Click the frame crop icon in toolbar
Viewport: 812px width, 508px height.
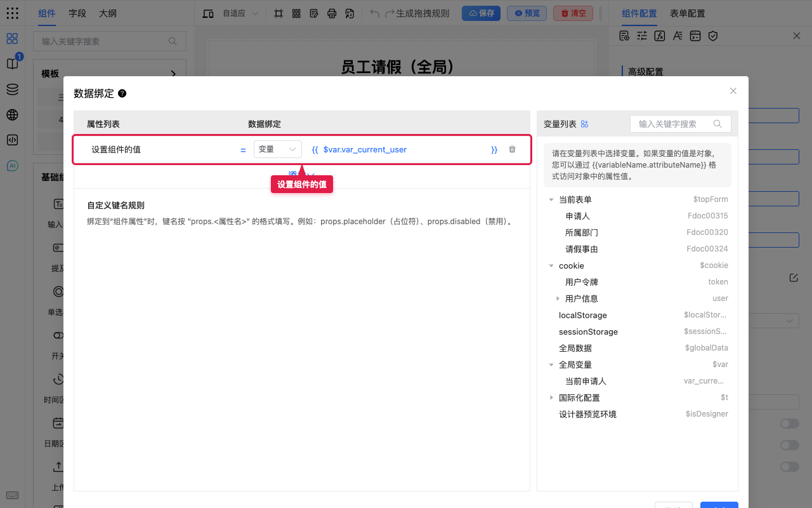(x=278, y=13)
